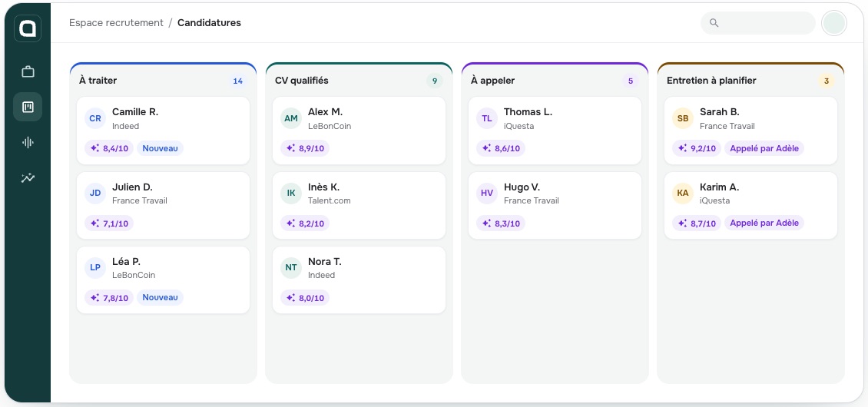Click France Travail source on Julien's card

140,200
